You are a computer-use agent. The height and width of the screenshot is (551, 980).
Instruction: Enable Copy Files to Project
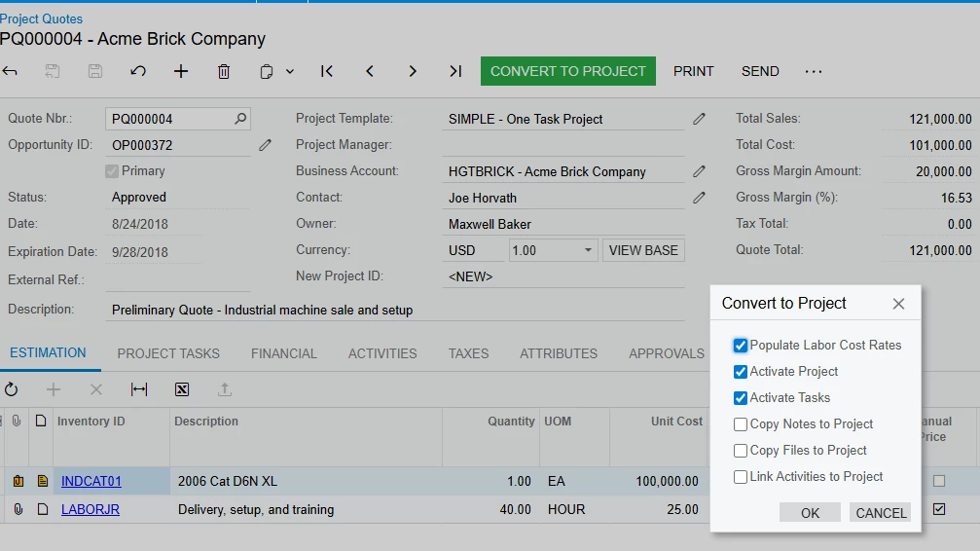click(x=741, y=451)
